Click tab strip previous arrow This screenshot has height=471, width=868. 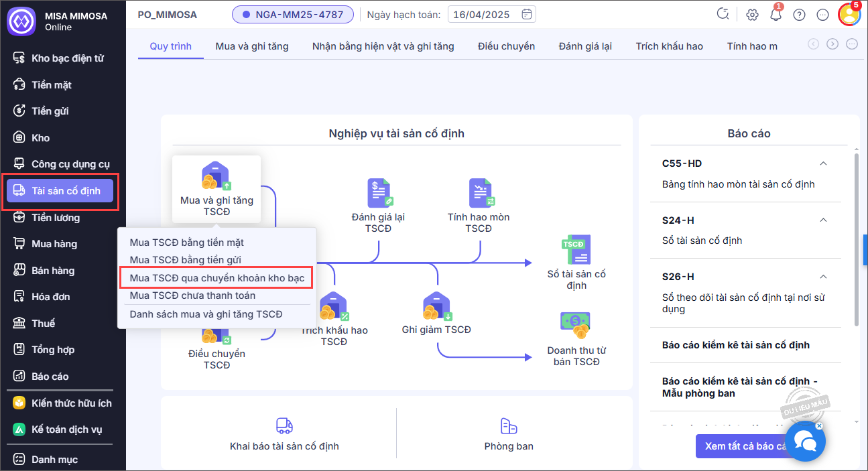pos(814,44)
